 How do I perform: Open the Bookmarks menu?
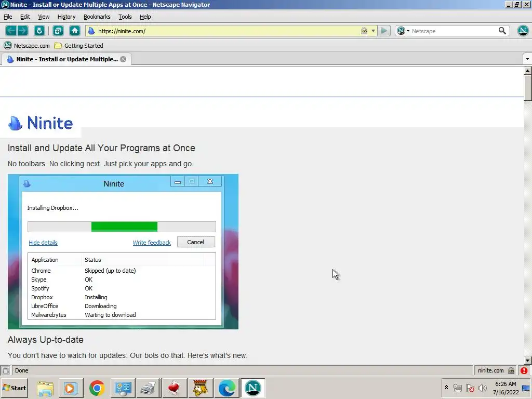coord(97,17)
